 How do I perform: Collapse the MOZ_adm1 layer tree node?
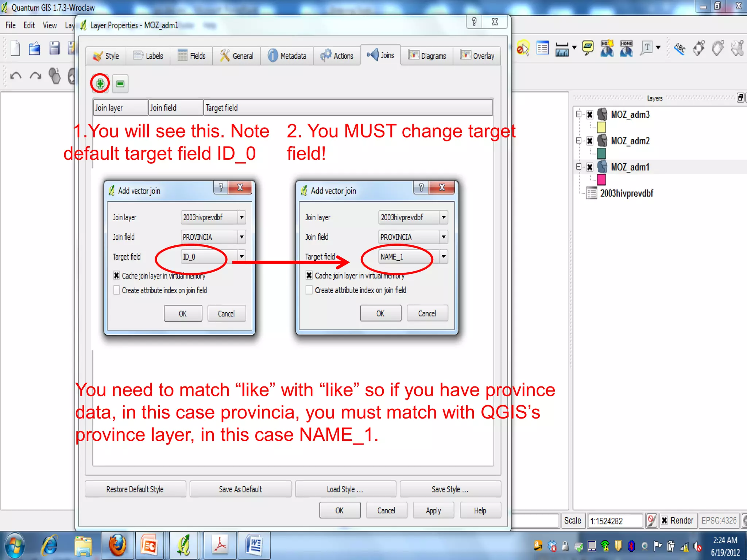pyautogui.click(x=579, y=167)
